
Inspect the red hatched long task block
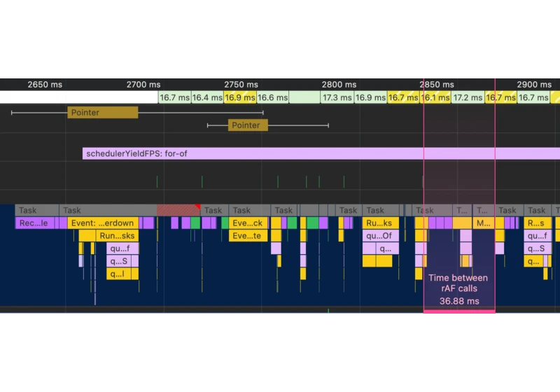click(178, 210)
